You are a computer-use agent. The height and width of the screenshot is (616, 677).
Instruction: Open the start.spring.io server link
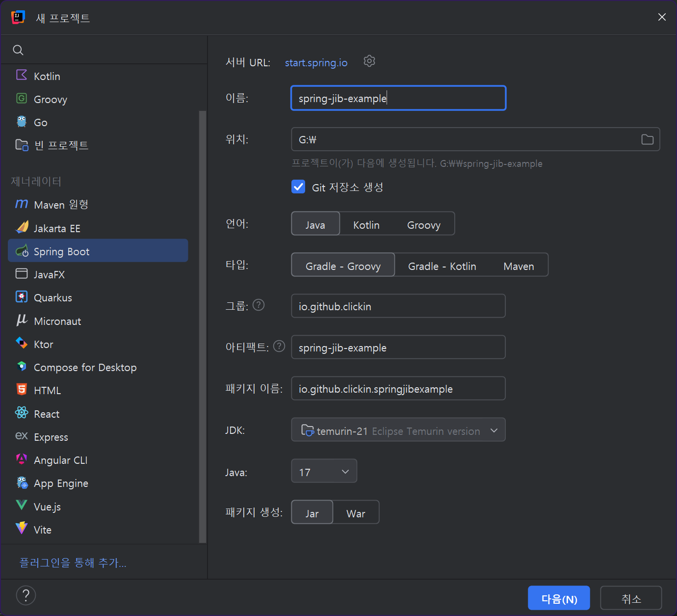316,62
